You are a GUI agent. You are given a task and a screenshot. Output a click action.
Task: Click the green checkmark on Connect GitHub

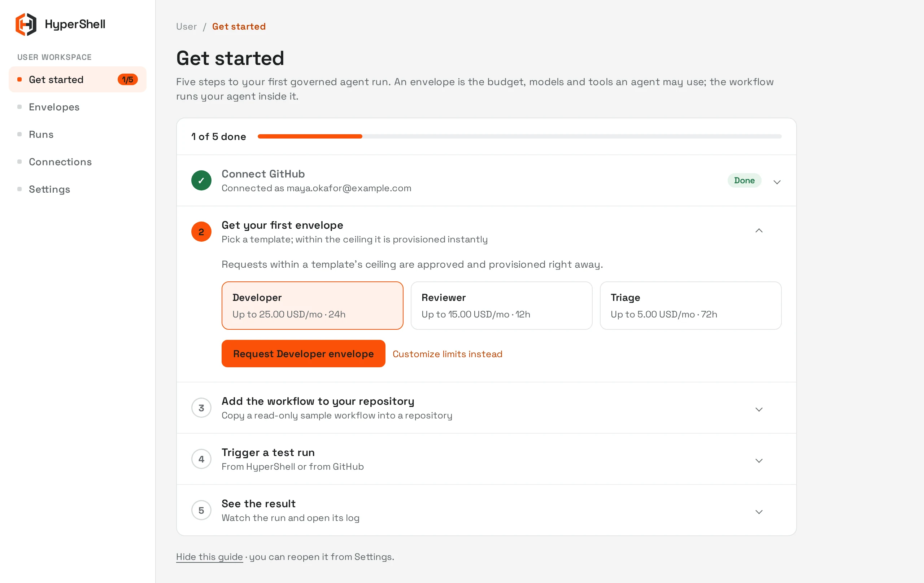point(201,180)
